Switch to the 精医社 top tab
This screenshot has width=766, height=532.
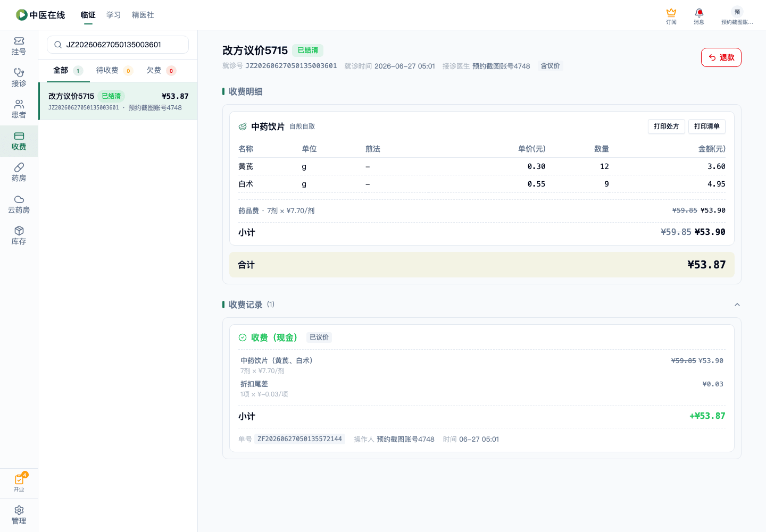point(143,15)
